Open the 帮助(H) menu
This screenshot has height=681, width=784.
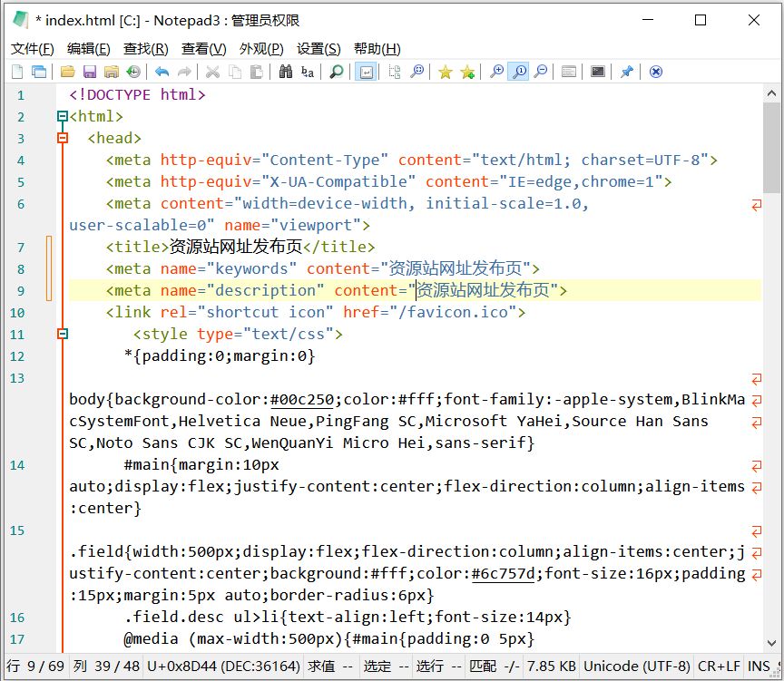click(377, 49)
